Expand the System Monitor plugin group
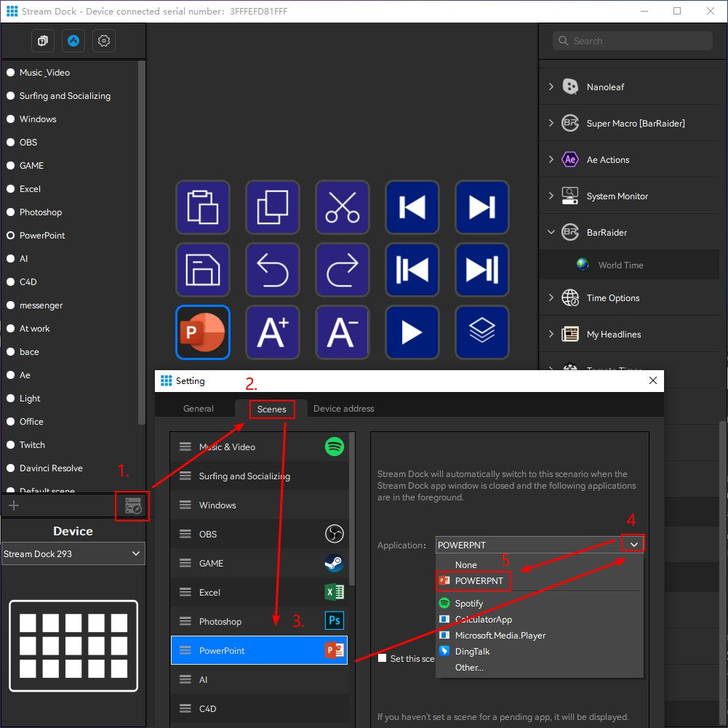The width and height of the screenshot is (728, 728). (551, 196)
